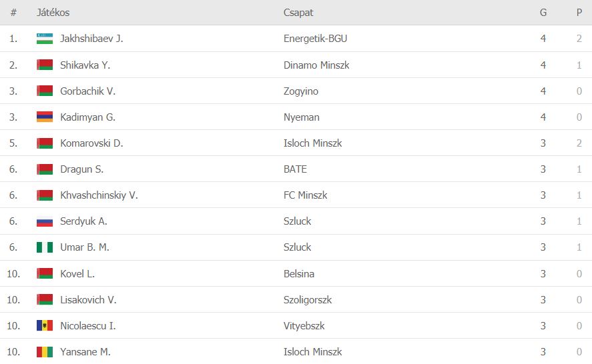
Task: Click the Csapat column header
Action: (298, 13)
